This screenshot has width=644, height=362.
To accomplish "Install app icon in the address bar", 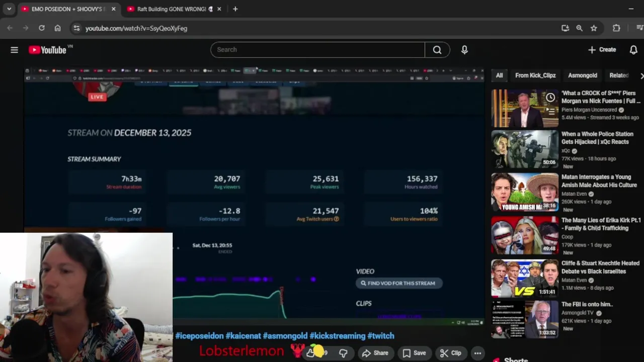I will pos(565,28).
